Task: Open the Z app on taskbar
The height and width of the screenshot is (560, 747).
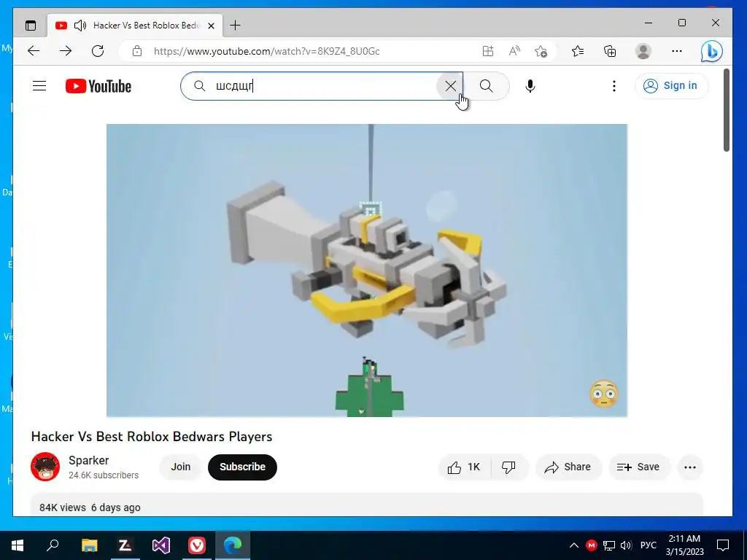Action: point(125,545)
